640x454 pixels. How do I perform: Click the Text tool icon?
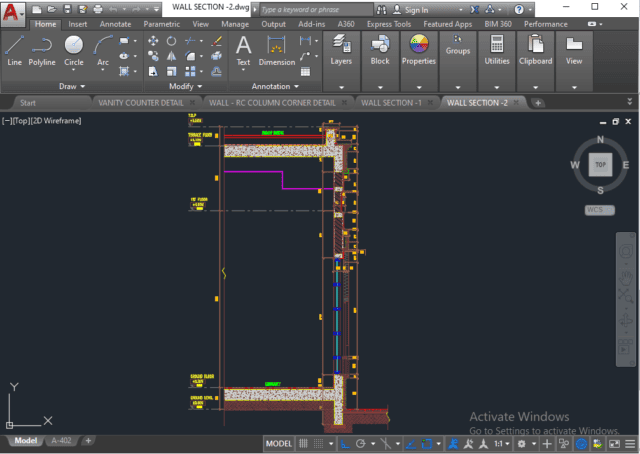[243, 47]
